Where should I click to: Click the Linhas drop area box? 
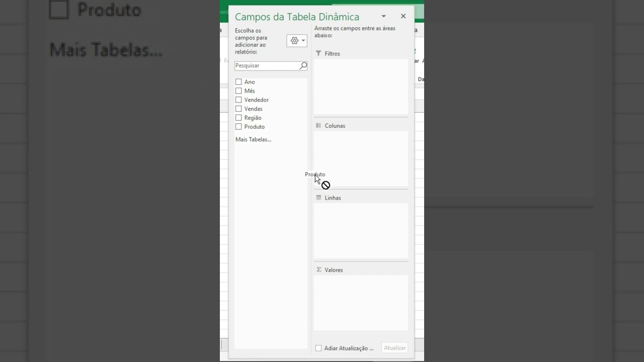[361, 231]
